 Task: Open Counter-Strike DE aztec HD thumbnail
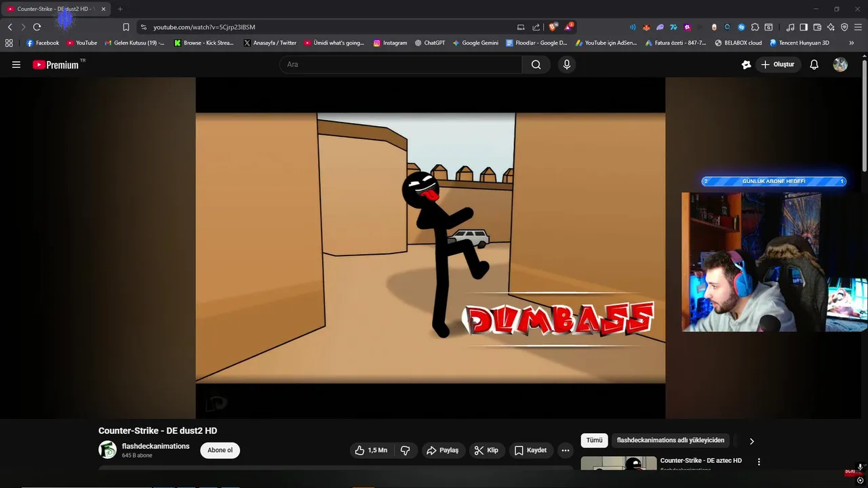click(x=618, y=464)
